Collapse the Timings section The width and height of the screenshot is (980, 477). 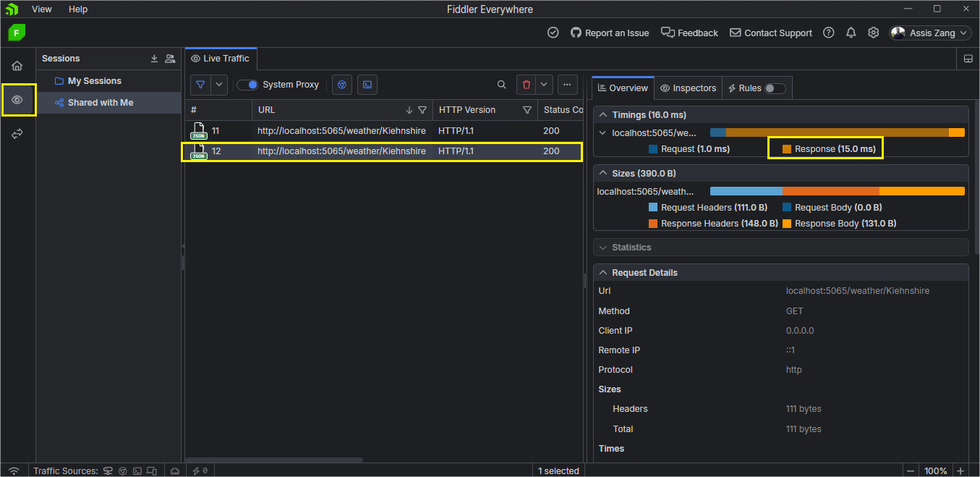602,115
